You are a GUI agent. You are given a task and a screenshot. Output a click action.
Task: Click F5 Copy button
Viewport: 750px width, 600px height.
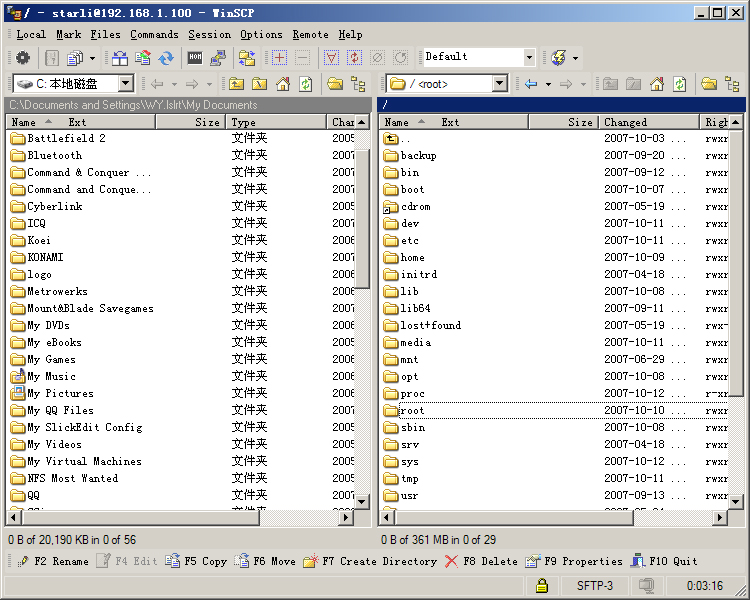(x=196, y=561)
